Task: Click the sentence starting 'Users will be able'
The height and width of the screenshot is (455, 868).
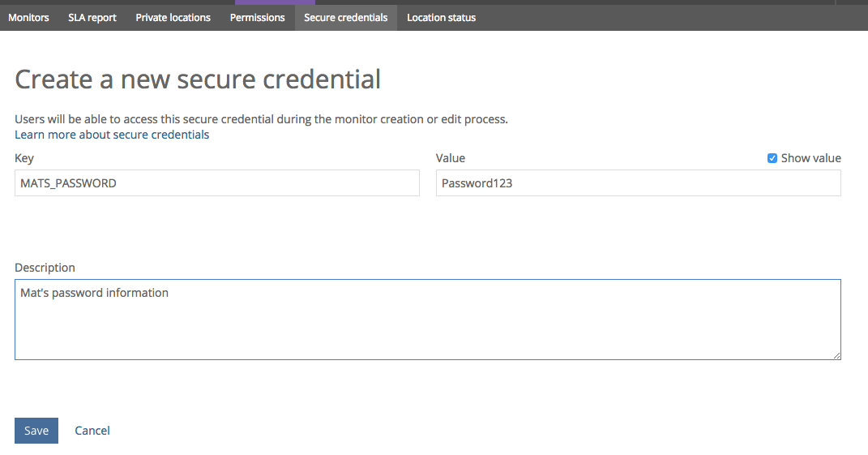Action: pyautogui.click(x=261, y=119)
